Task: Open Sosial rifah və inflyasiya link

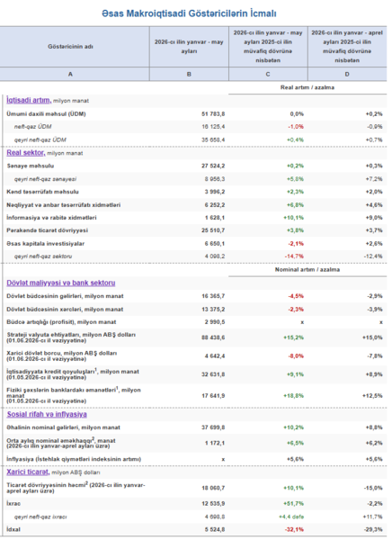Action: pyautogui.click(x=47, y=414)
